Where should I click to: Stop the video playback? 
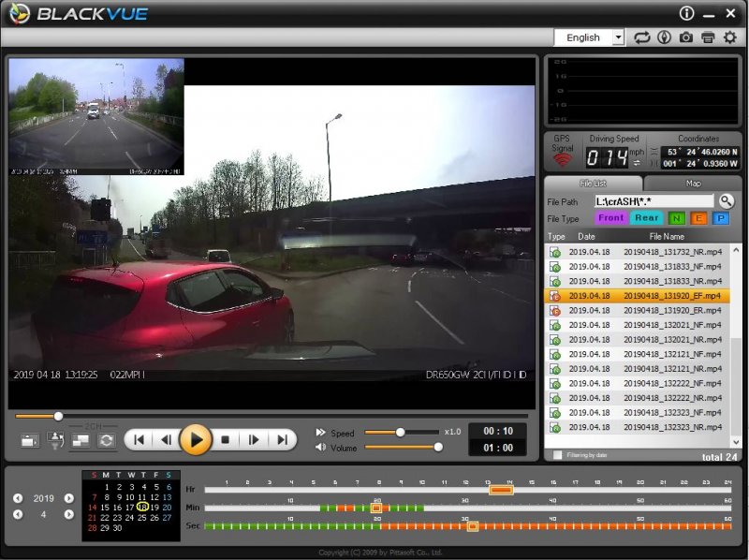click(x=225, y=439)
